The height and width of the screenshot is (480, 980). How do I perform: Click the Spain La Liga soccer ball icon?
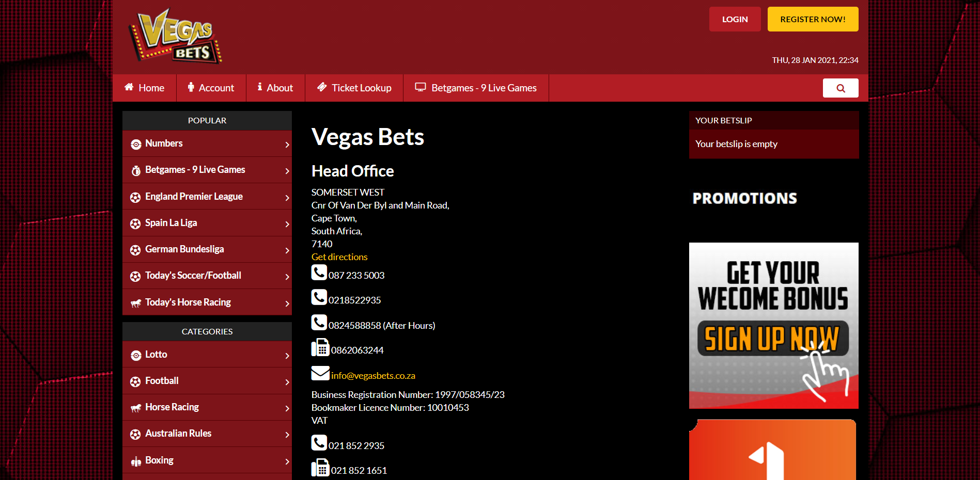[135, 224]
